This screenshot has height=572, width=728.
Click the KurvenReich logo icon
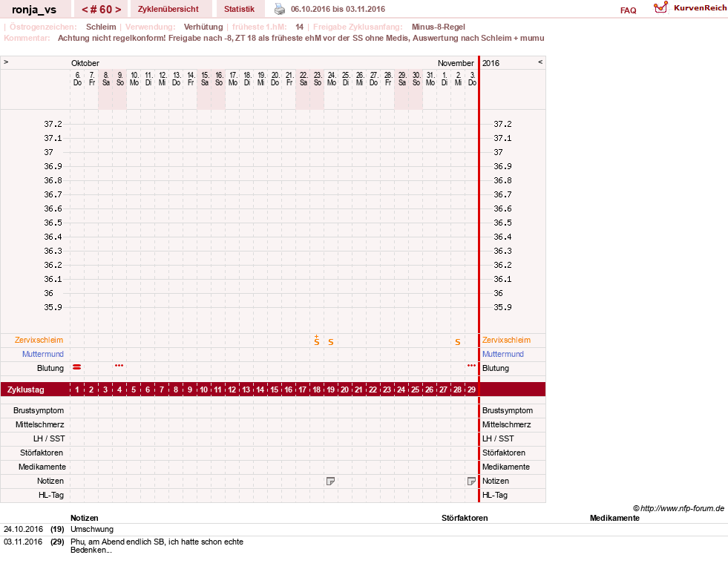pyautogui.click(x=660, y=7)
